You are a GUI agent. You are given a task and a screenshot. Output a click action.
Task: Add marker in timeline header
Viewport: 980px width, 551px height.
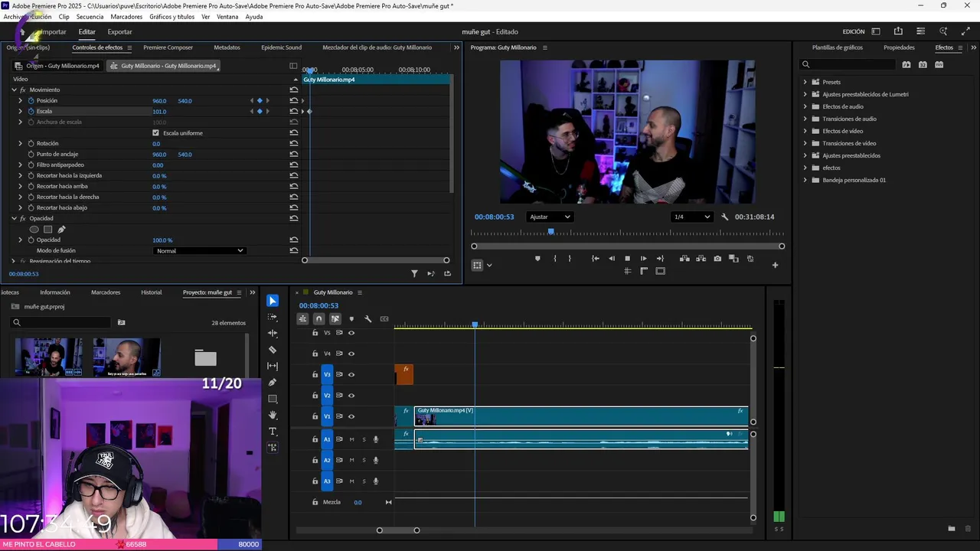coord(351,319)
